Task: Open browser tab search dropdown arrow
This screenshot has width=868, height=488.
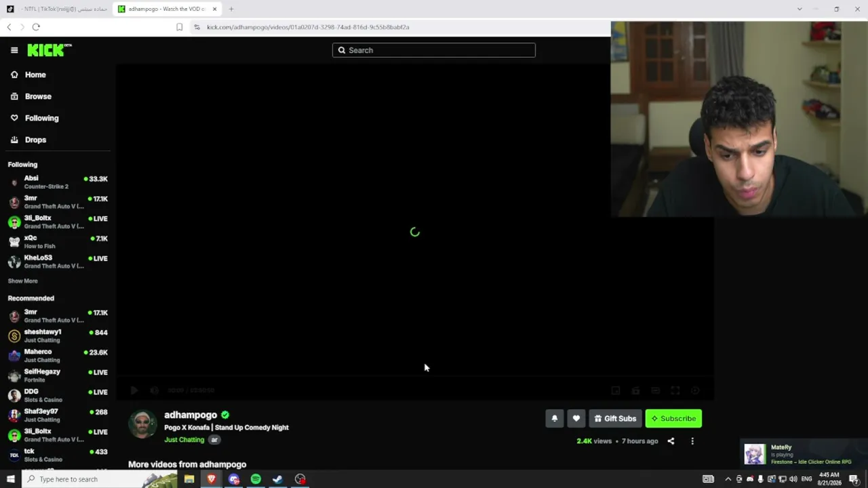Action: [x=800, y=9]
